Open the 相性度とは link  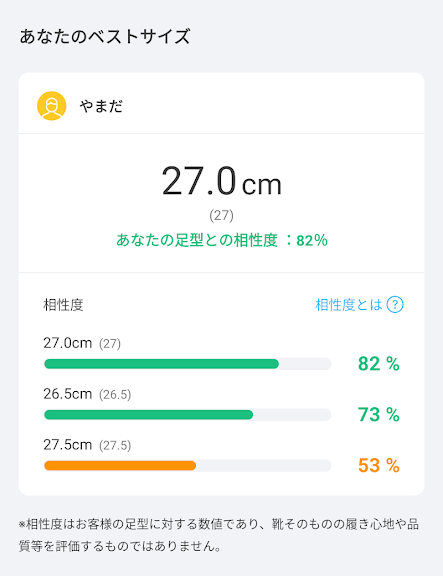(349, 305)
